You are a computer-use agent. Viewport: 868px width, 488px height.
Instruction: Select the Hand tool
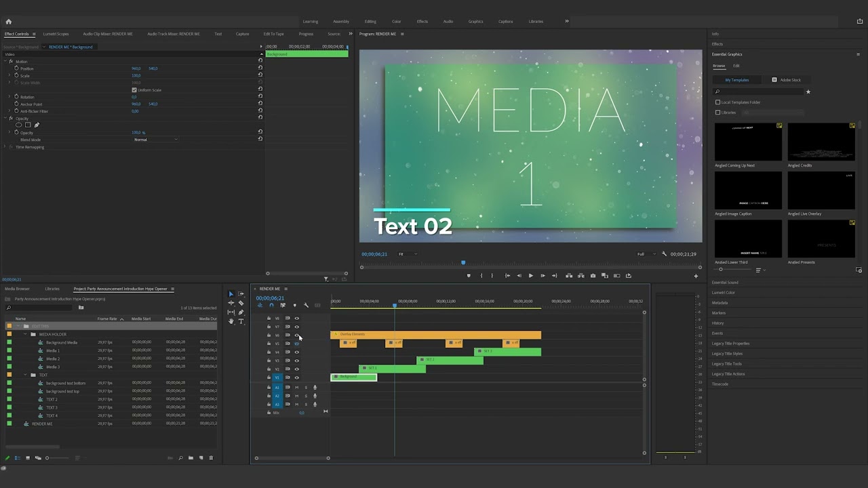coord(231,321)
